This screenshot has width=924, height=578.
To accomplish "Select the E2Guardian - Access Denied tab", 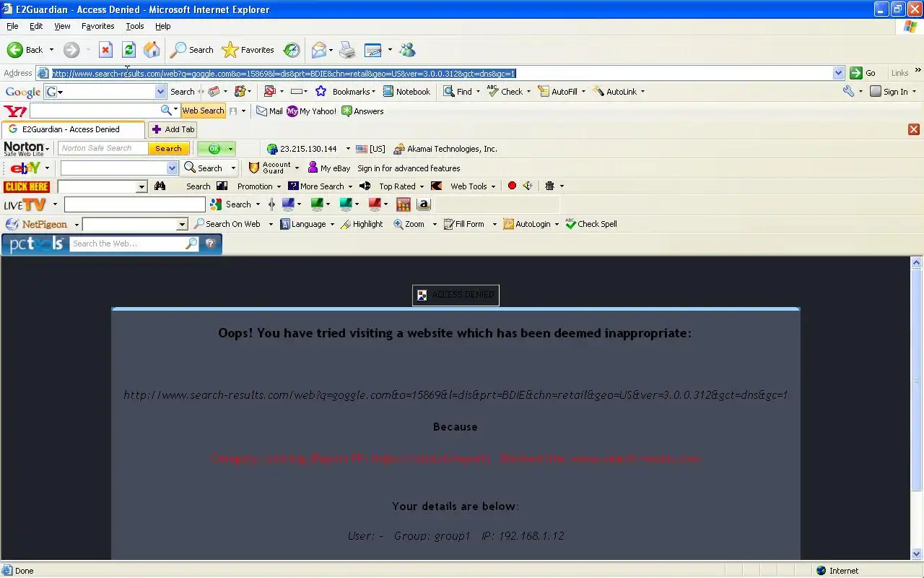I will (73, 129).
